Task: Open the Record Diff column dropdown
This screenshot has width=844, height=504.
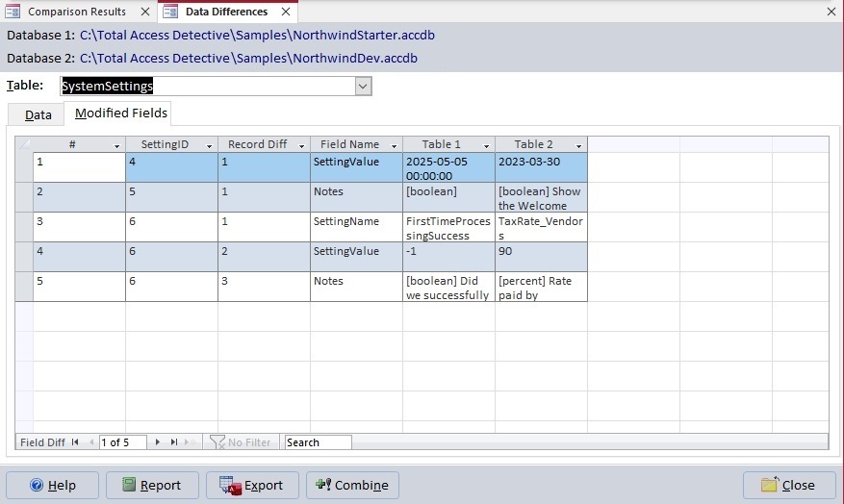Action: pyautogui.click(x=301, y=145)
